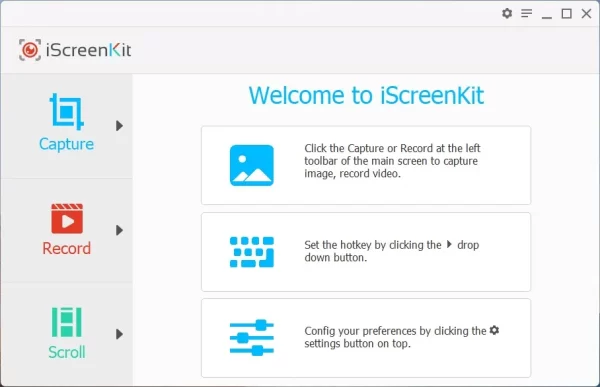600x387 pixels.
Task: Click the iScreenKit name text beside the logo
Action: 88,50
